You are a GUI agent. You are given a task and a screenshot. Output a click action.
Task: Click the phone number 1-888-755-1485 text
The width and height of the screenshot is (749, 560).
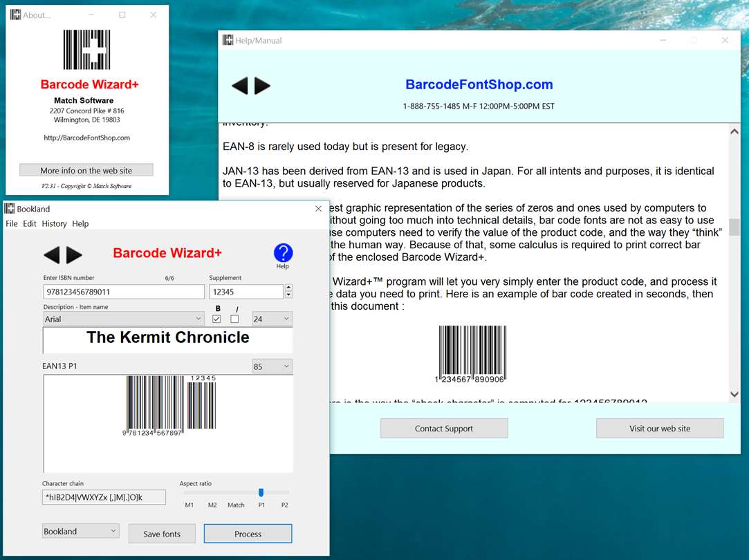click(x=432, y=106)
